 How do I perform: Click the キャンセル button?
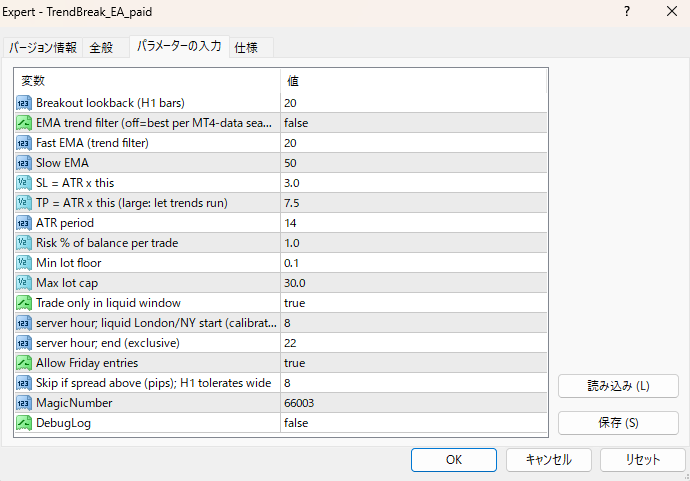coord(548,460)
